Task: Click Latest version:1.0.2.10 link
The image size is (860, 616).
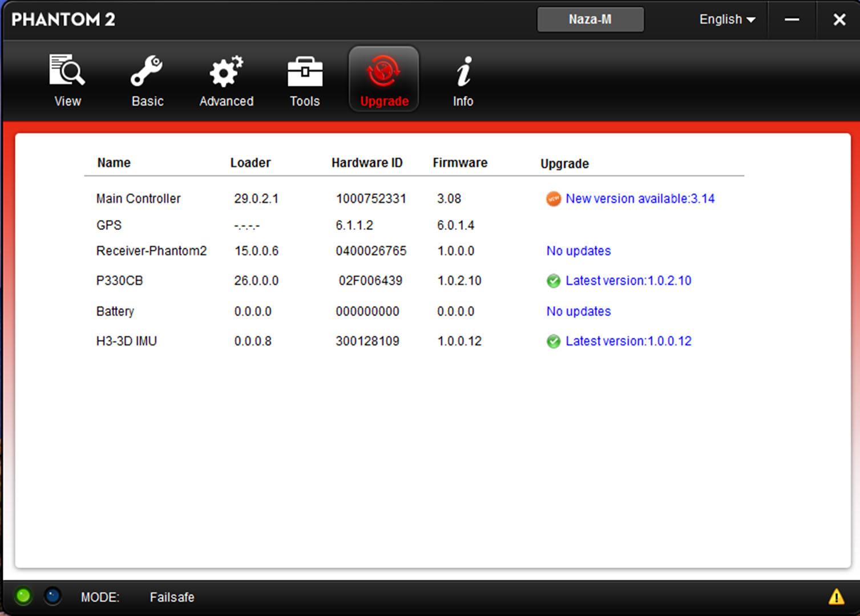Action: tap(628, 281)
